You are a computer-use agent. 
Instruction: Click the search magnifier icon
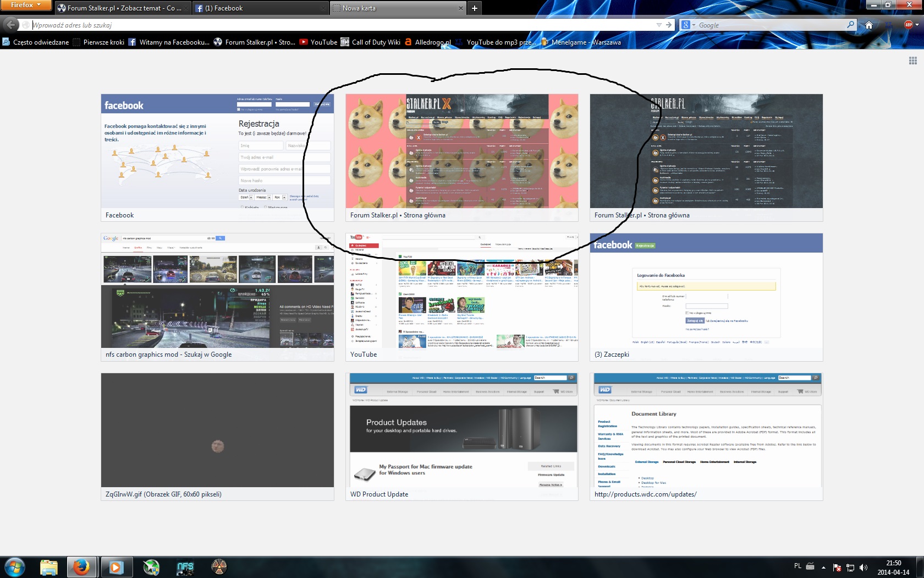tap(850, 25)
